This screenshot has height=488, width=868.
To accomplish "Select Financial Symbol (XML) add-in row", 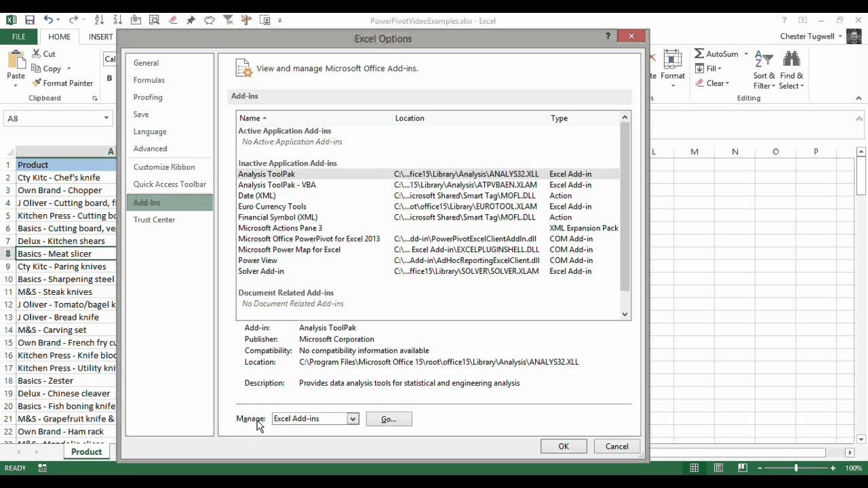I will (x=428, y=218).
